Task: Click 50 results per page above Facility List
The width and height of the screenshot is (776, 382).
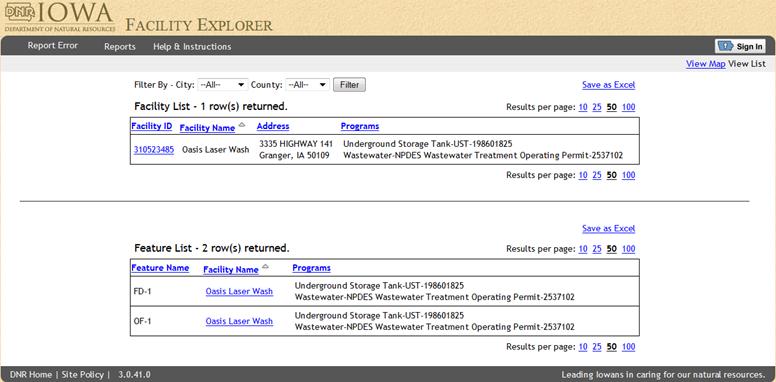Action: point(612,107)
